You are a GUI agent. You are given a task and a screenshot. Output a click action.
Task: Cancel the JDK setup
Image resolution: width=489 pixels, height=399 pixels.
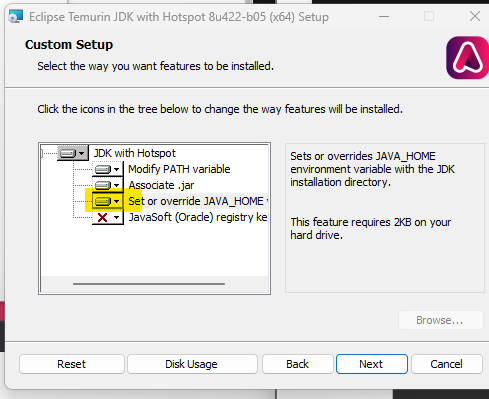tap(447, 364)
